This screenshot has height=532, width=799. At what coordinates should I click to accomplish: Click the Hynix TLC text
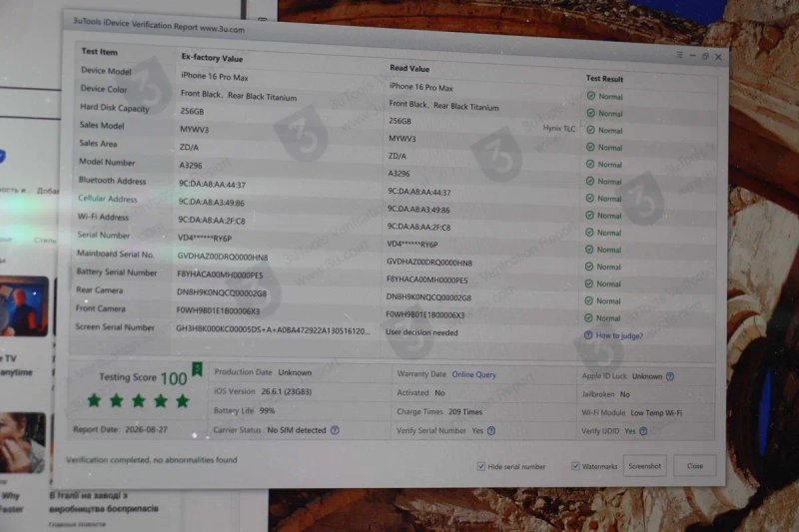click(559, 129)
